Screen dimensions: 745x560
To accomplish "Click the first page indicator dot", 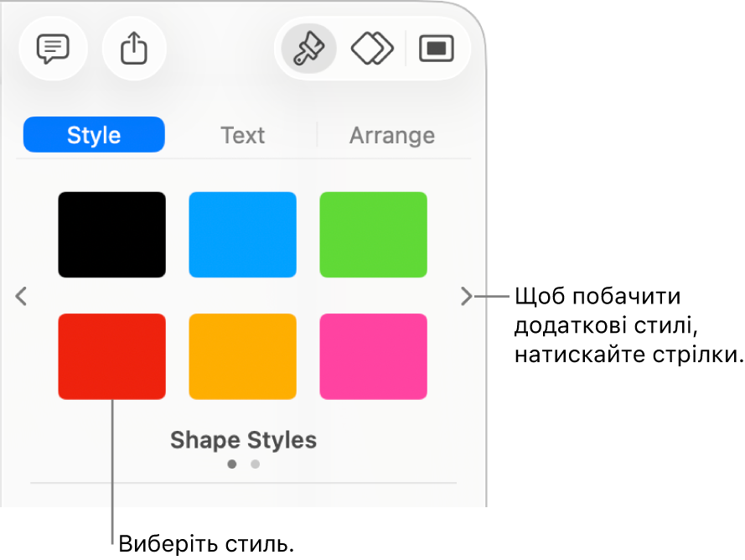I will 232,464.
